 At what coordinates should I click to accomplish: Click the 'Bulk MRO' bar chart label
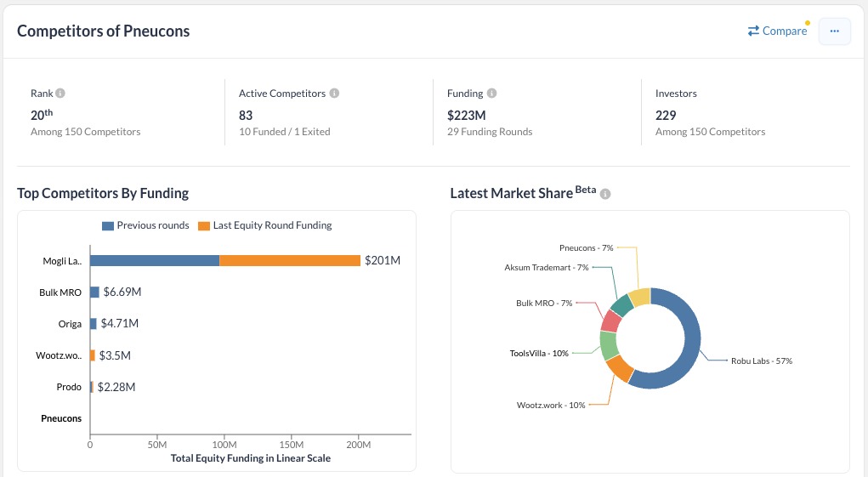click(x=60, y=292)
